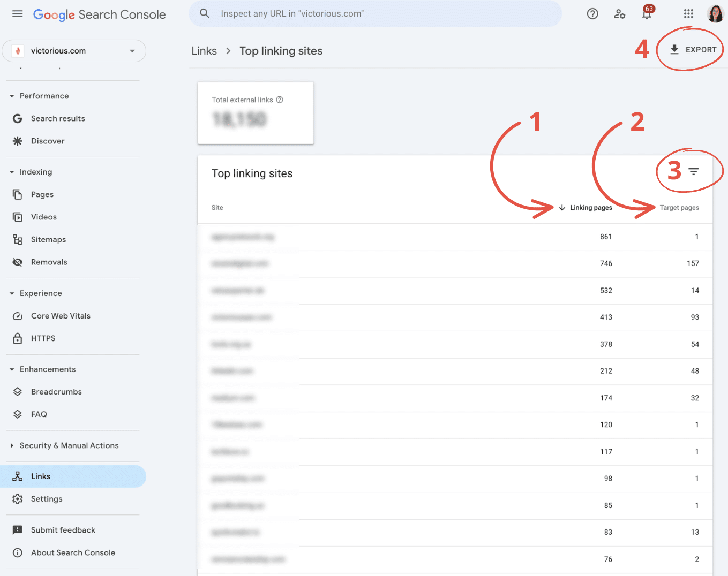Select the row with 532 linking pages
The width and height of the screenshot is (728, 576).
click(455, 291)
